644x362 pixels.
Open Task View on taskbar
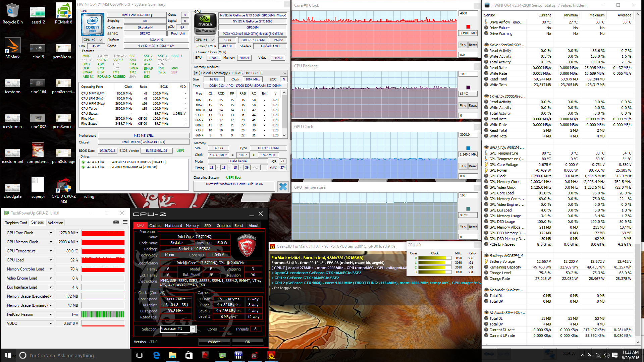pos(140,355)
